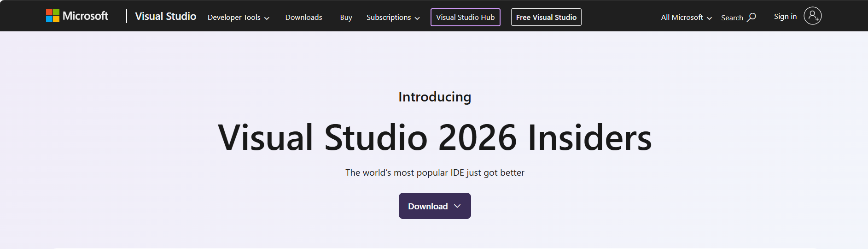This screenshot has height=249, width=868.
Task: Click the account avatar icon
Action: click(813, 16)
